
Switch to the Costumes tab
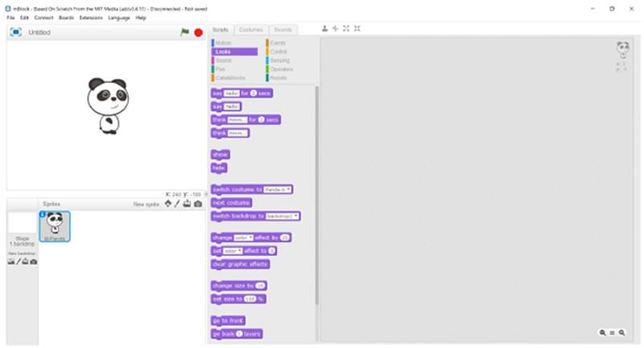[251, 30]
